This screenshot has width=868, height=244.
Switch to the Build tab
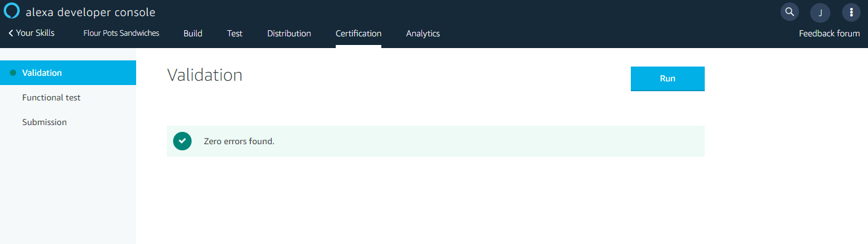[193, 33]
